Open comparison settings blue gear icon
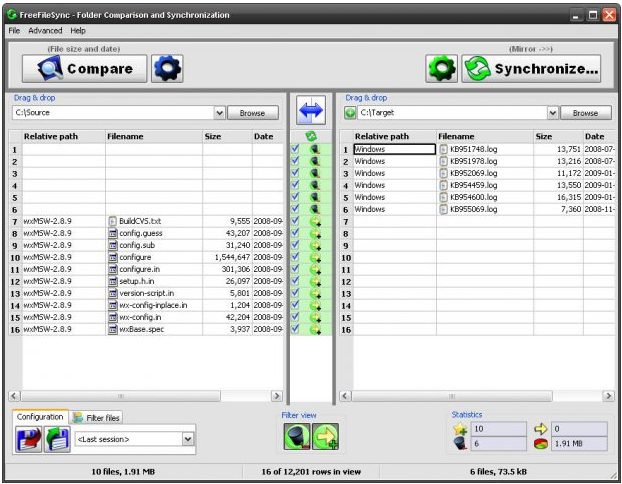The width and height of the screenshot is (622, 484). 167,69
